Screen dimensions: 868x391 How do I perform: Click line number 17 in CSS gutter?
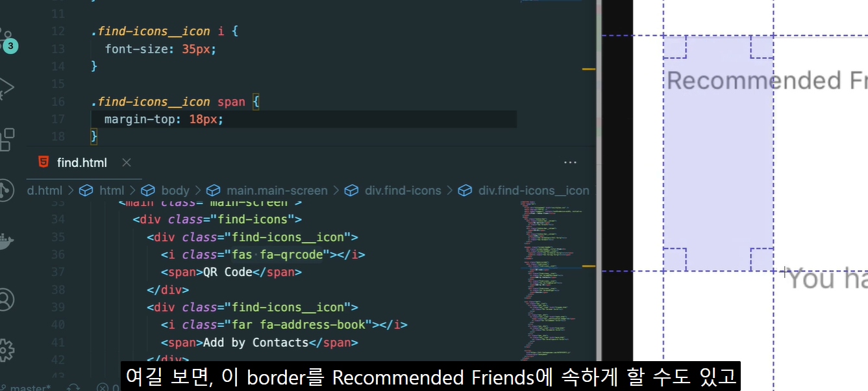[x=58, y=120]
